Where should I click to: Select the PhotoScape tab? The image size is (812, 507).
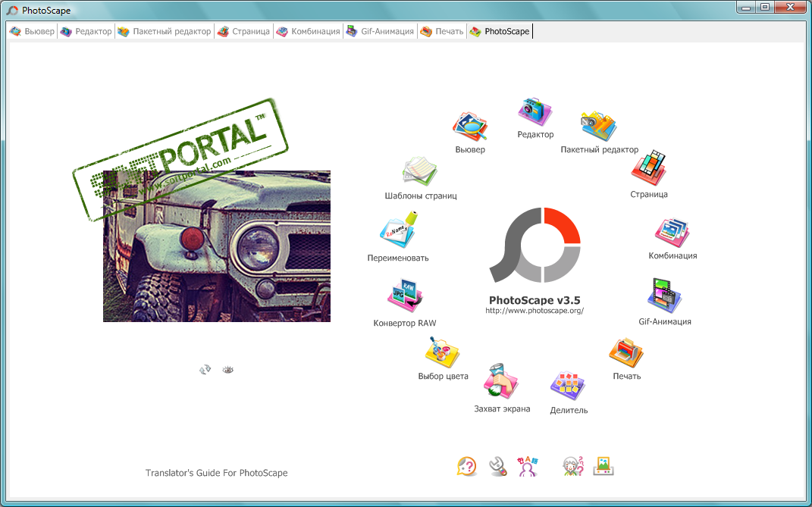(x=500, y=31)
